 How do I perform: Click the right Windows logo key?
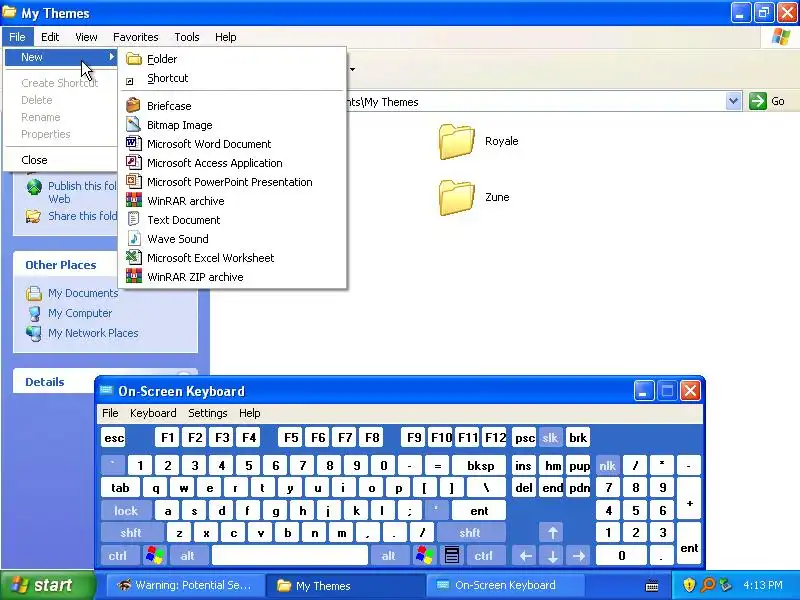(424, 556)
